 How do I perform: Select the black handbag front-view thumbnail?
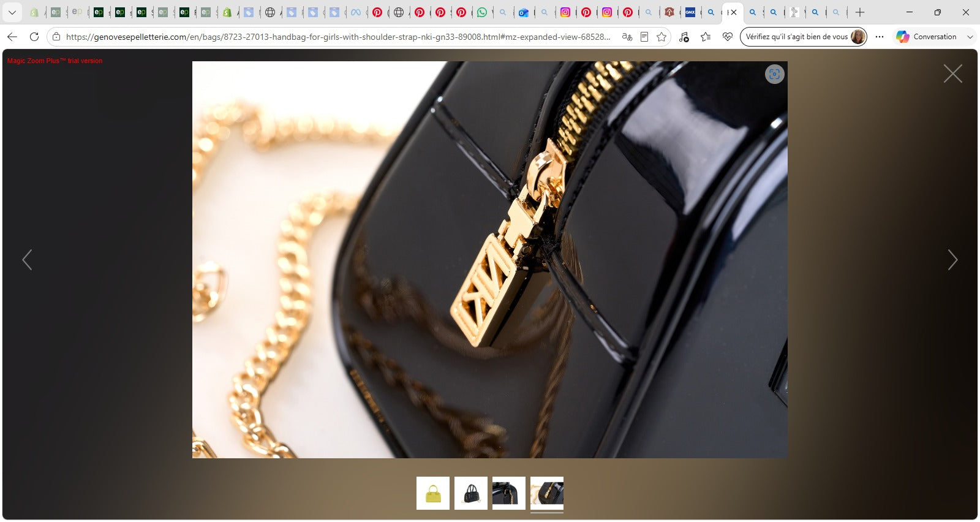coord(471,493)
